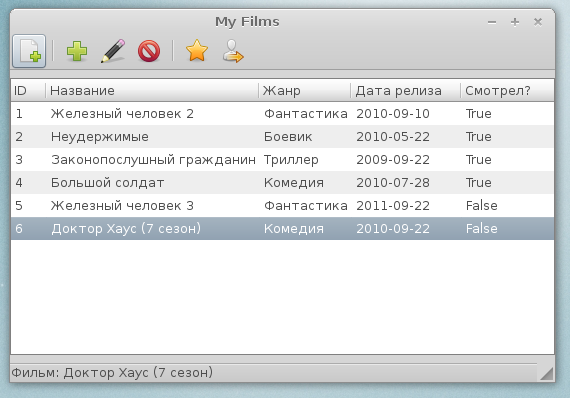Click the date 2010-09-22 in selected row
The image size is (570, 398).
[x=393, y=229]
